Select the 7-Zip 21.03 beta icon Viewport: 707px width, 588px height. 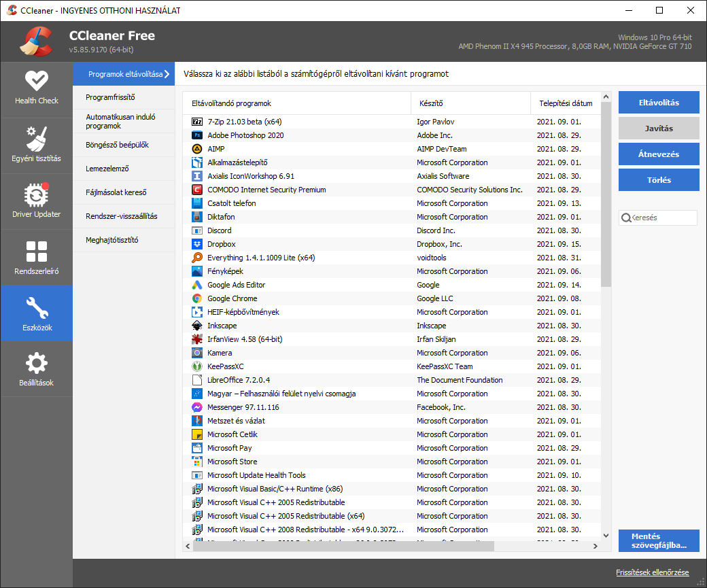tap(197, 122)
